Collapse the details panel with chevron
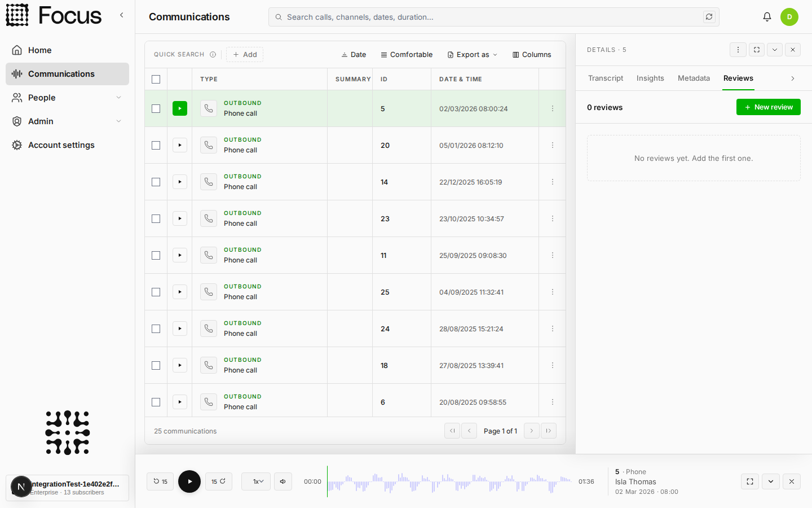The width and height of the screenshot is (812, 508). pyautogui.click(x=775, y=50)
